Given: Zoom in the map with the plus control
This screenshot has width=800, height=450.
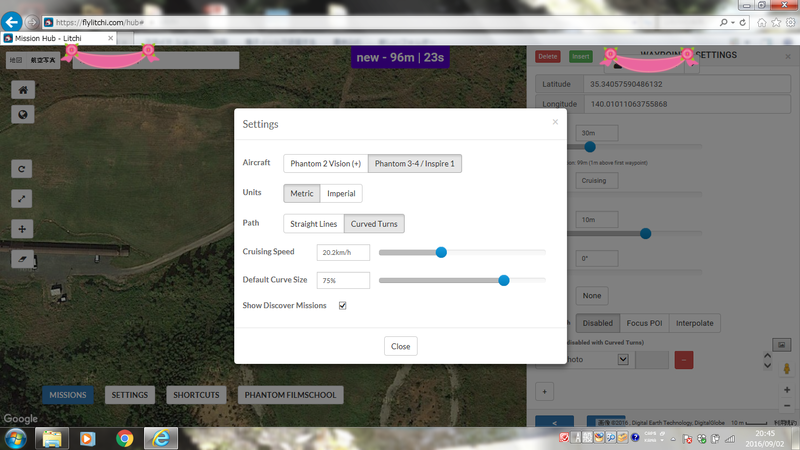Looking at the screenshot, I should click(x=787, y=390).
